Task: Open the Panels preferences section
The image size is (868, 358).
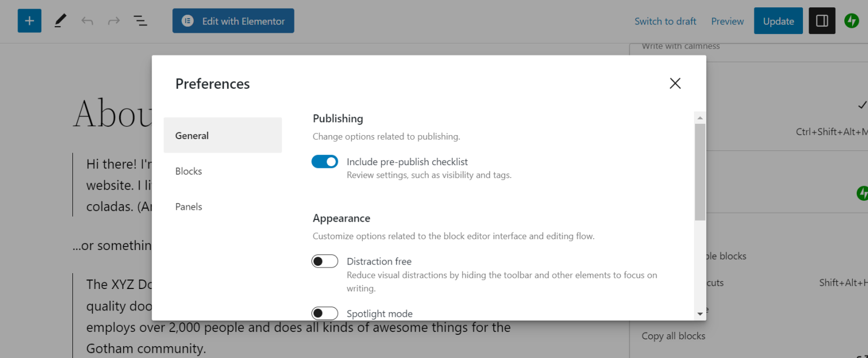Action: (188, 206)
